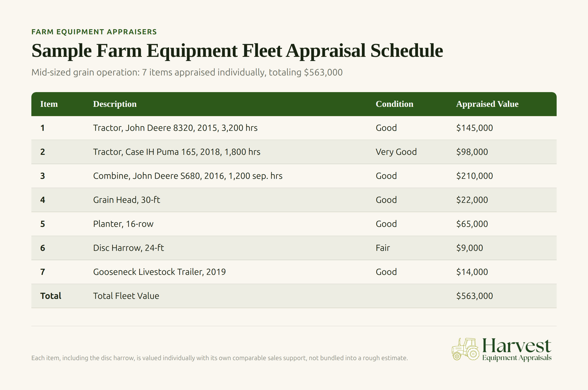Click the footnote about the disc harrow

pyautogui.click(x=219, y=358)
